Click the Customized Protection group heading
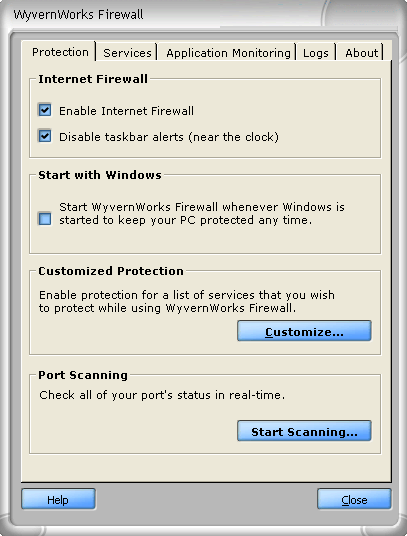The height and width of the screenshot is (536, 407). point(111,271)
